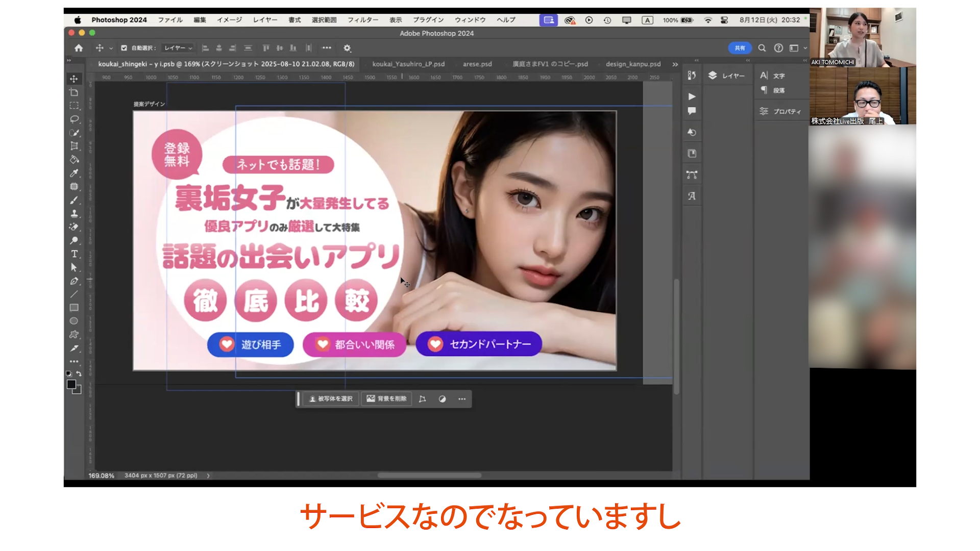Viewport: 980px width, 551px height.
Task: Open the フィルター (Filter) menu
Action: 362,20
